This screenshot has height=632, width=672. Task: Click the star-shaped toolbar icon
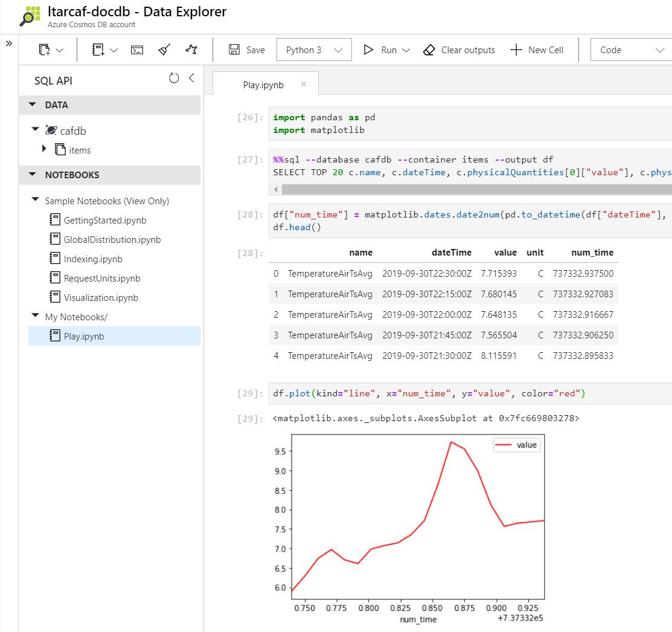click(191, 50)
